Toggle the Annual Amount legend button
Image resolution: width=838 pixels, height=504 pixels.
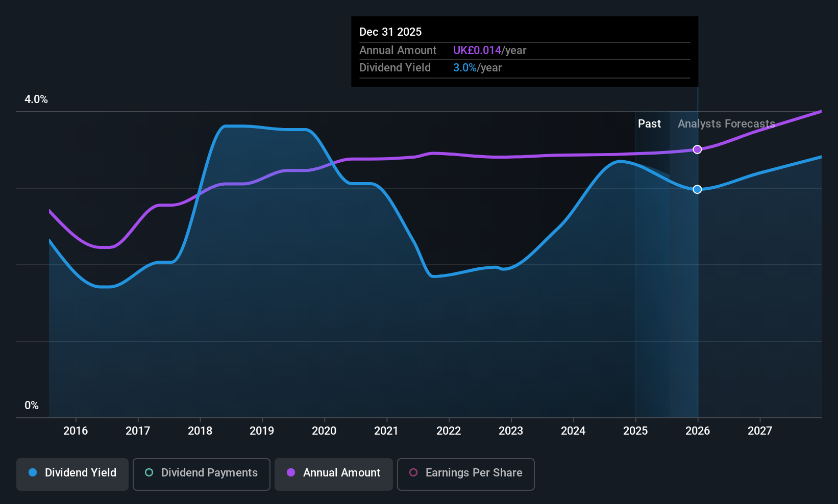[334, 474]
